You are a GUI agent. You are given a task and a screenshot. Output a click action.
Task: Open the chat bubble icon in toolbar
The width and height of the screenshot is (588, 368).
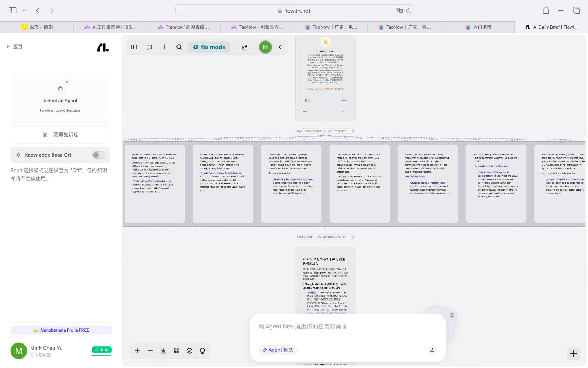pyautogui.click(x=149, y=47)
